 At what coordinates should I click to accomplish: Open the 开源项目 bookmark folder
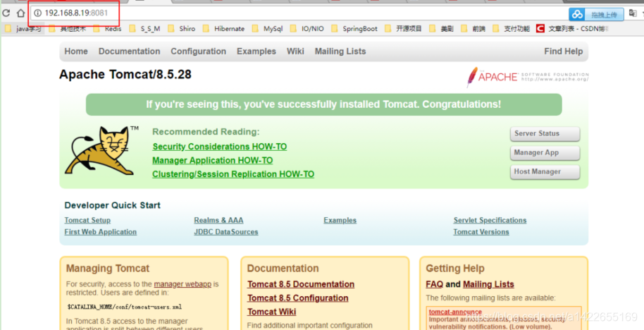tap(403, 29)
